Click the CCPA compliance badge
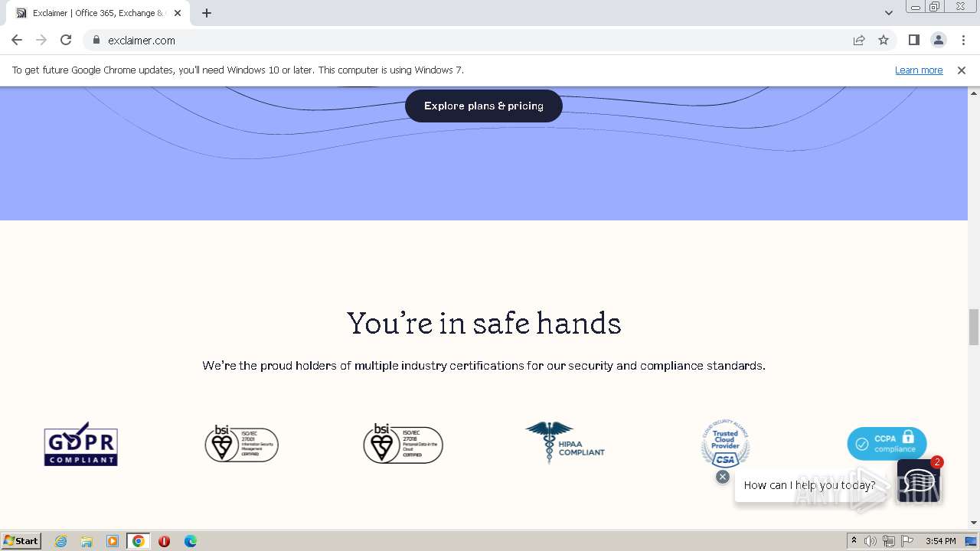980x551 pixels. [x=887, y=444]
